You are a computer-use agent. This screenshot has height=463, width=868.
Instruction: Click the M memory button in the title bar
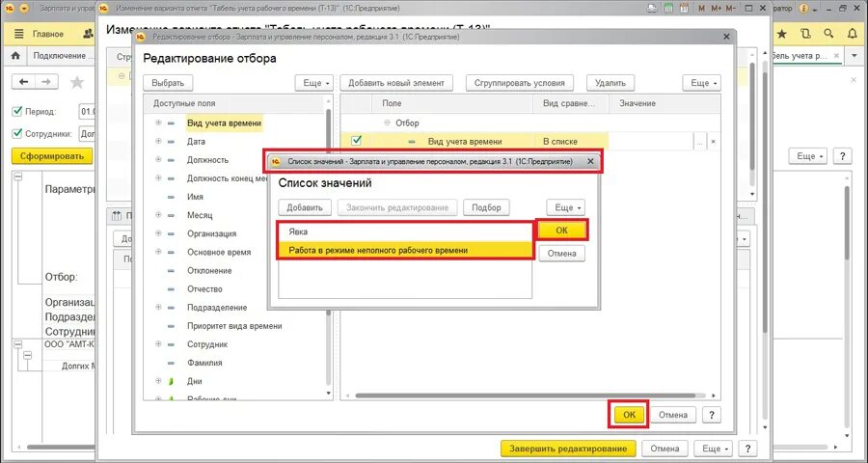702,9
